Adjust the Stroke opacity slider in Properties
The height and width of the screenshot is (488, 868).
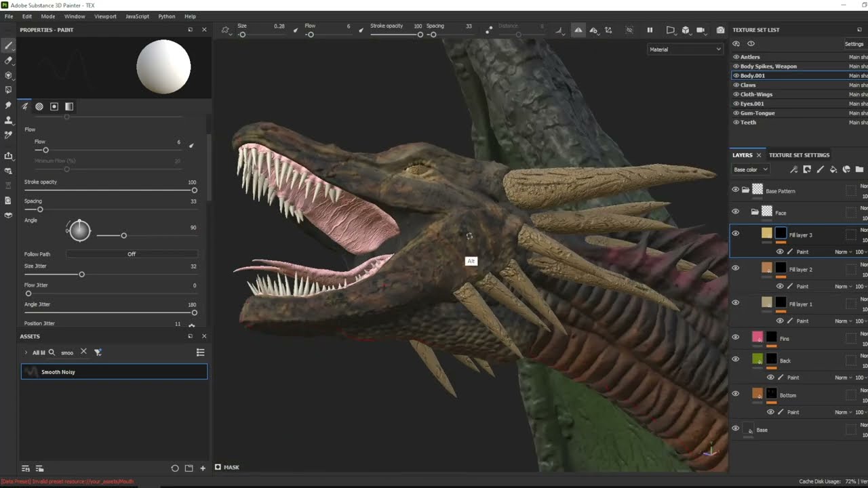click(111, 190)
